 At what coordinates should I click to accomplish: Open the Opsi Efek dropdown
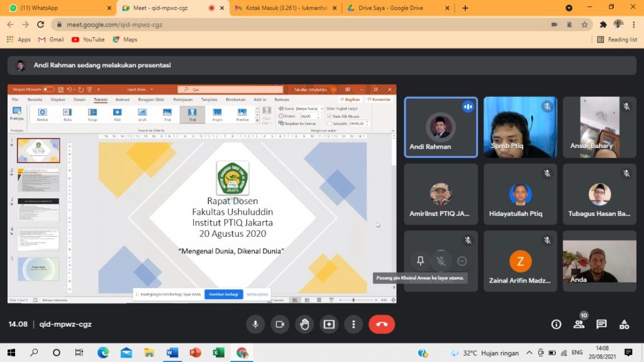point(267,116)
